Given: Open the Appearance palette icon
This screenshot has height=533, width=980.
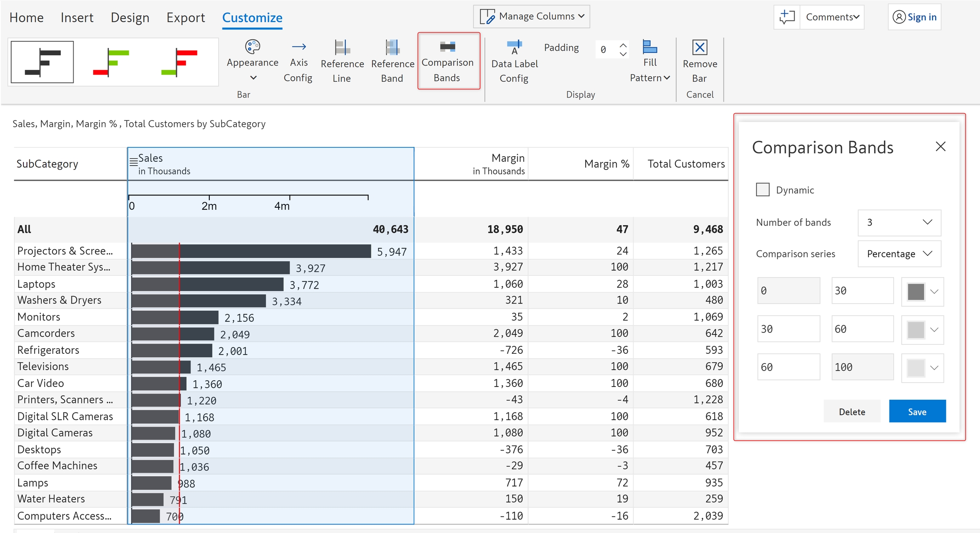Looking at the screenshot, I should (x=252, y=47).
